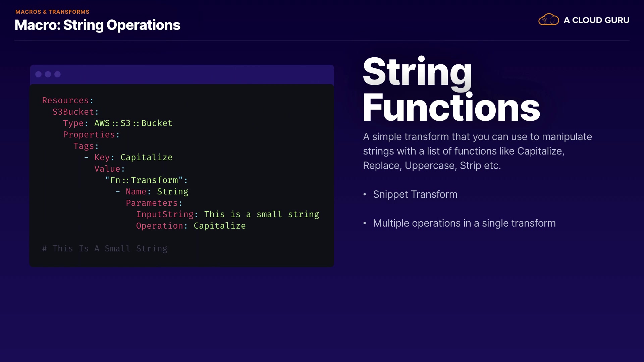Click 'Name: String' line in code
The width and height of the screenshot is (644, 362).
coord(157,192)
